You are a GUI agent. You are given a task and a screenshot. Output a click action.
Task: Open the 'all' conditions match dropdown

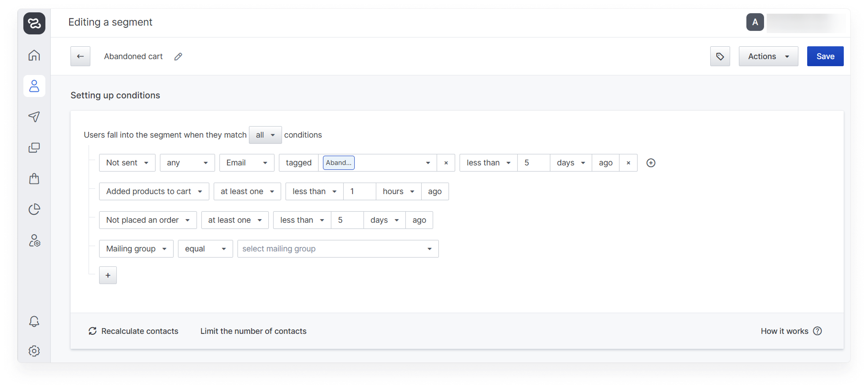(x=265, y=135)
